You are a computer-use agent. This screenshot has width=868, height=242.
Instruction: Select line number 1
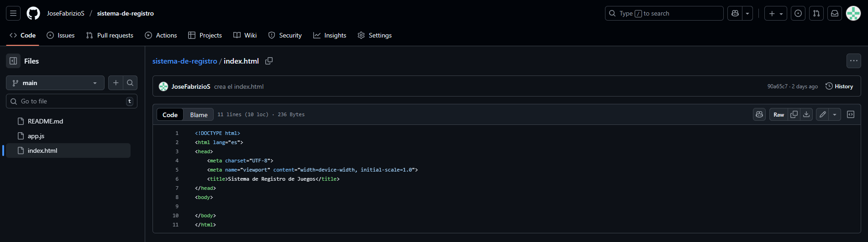tap(177, 133)
